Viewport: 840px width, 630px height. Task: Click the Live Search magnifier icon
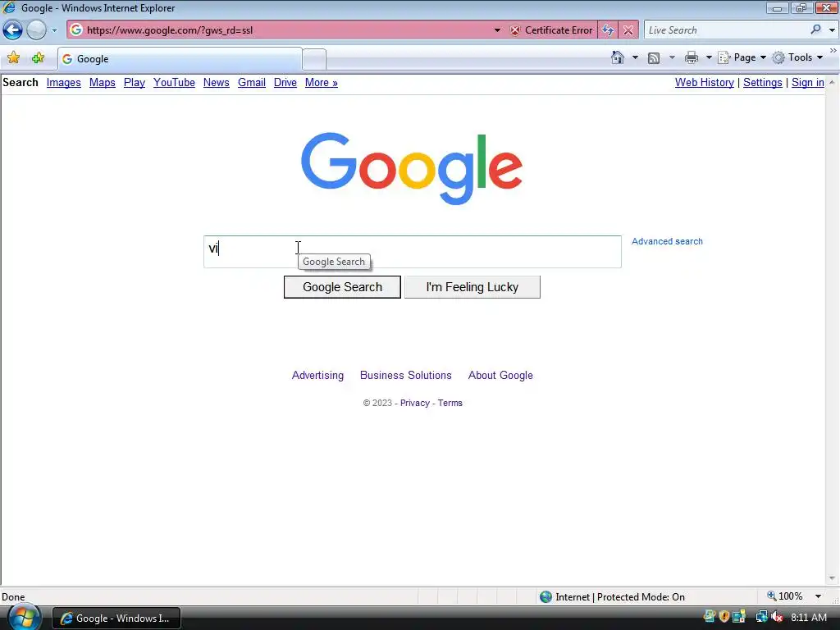click(x=816, y=30)
